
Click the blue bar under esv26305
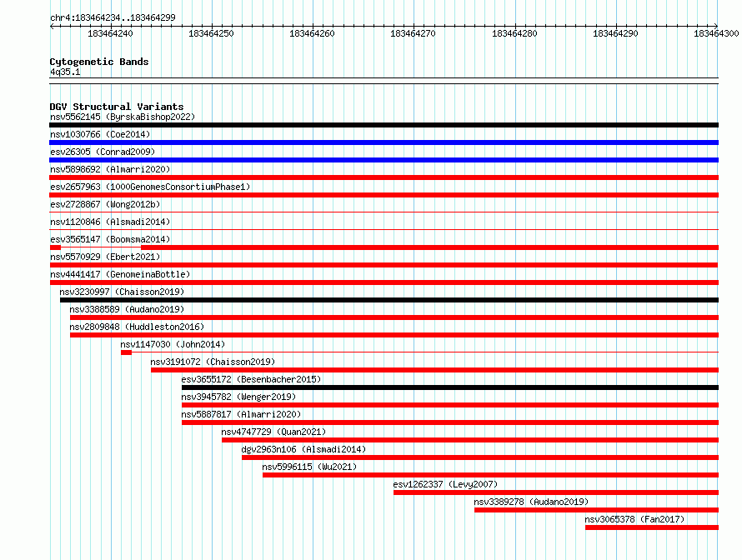[384, 160]
